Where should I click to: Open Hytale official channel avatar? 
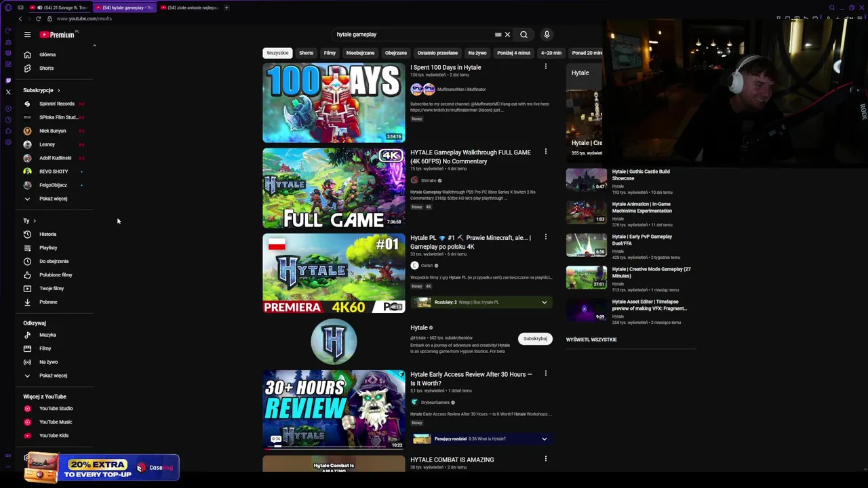coord(334,342)
